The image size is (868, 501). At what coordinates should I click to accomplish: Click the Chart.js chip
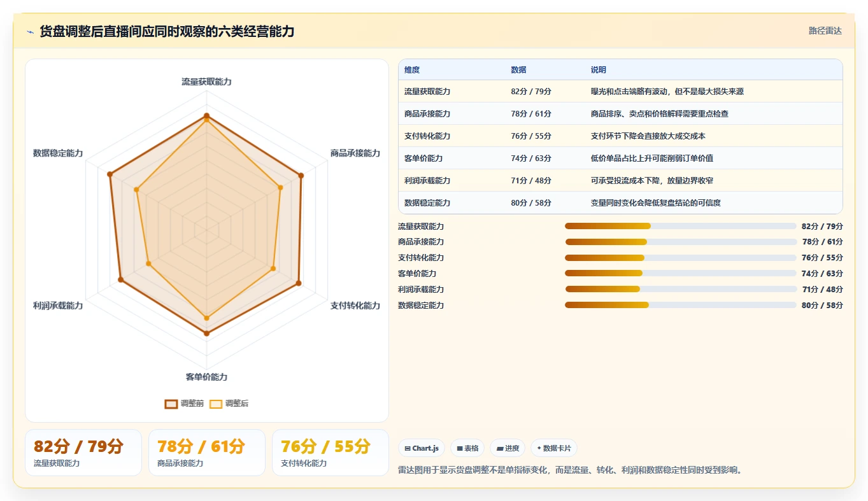tap(422, 448)
